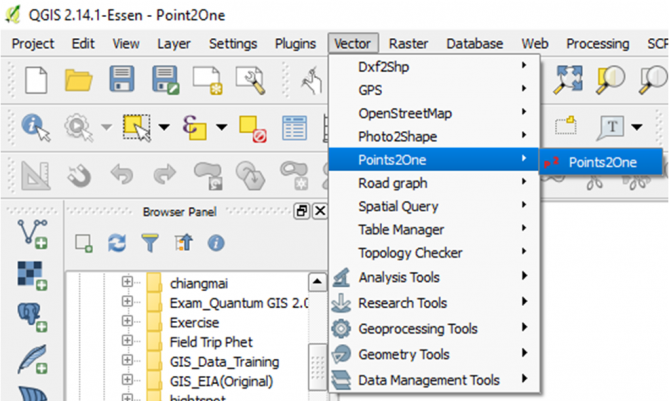The image size is (669, 401).
Task: Click Run Feature Action gear icon
Action: click(79, 127)
